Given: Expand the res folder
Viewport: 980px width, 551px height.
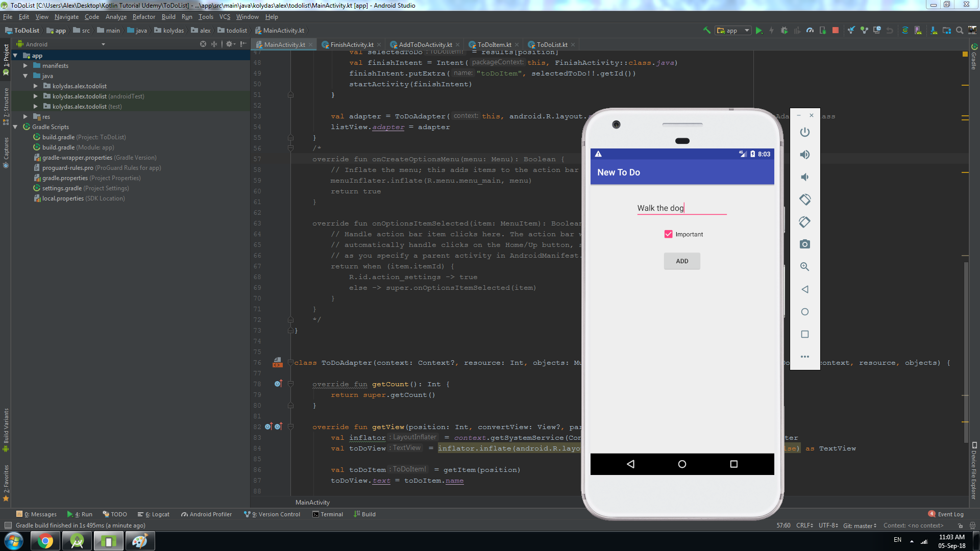Looking at the screenshot, I should pos(26,117).
